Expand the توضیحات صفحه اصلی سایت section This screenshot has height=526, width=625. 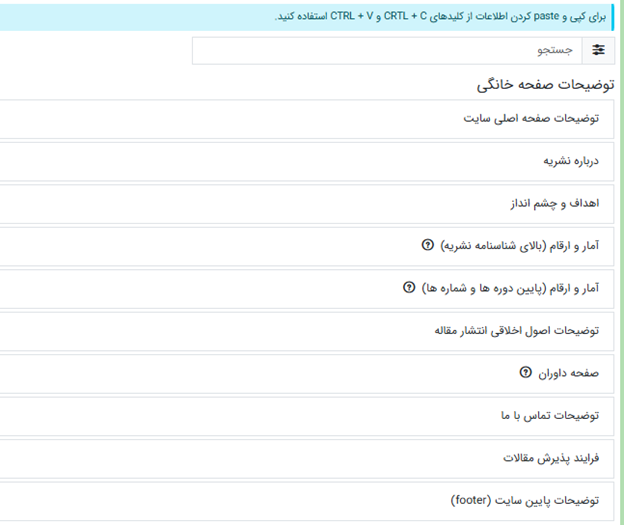(531, 118)
